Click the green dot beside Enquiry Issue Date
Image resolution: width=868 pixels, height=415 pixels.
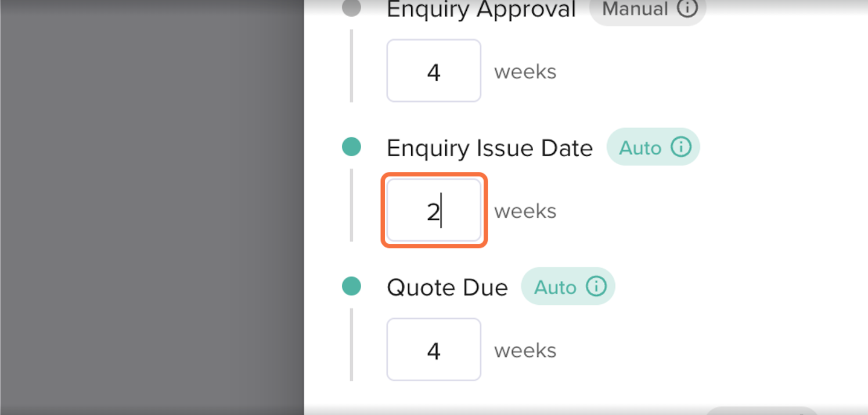351,147
